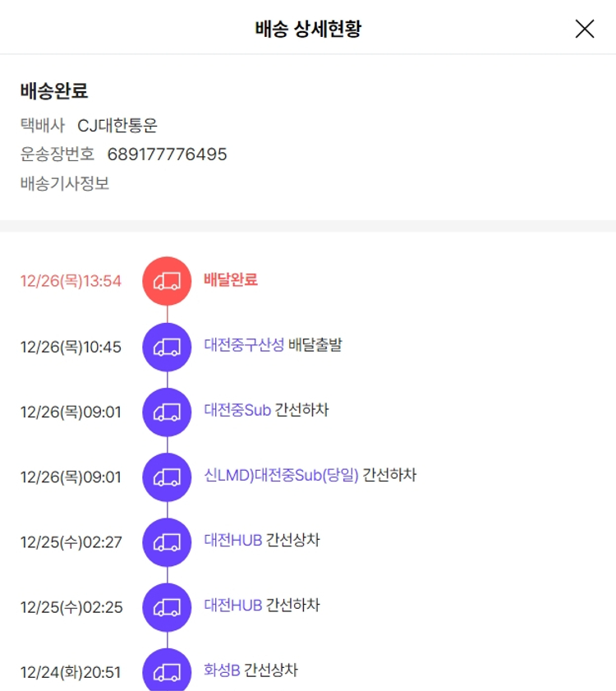Click the red 배달완료 status text
This screenshot has height=691, width=616.
coord(231,280)
